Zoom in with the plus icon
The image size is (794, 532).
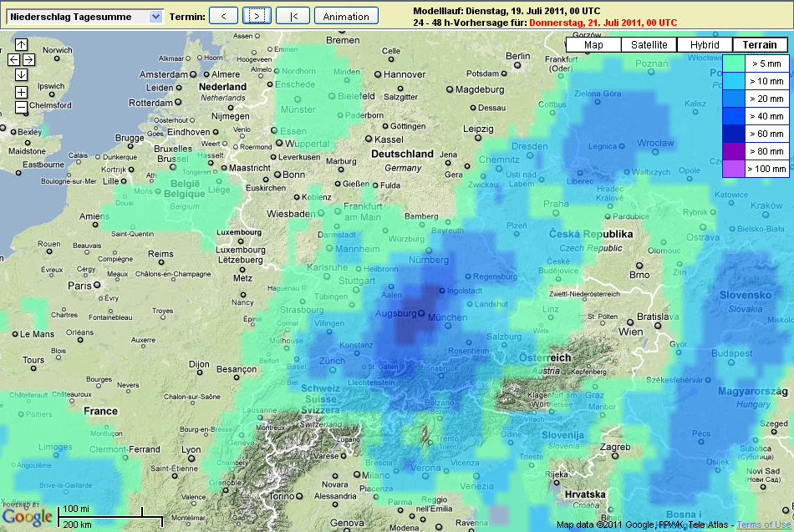(21, 92)
